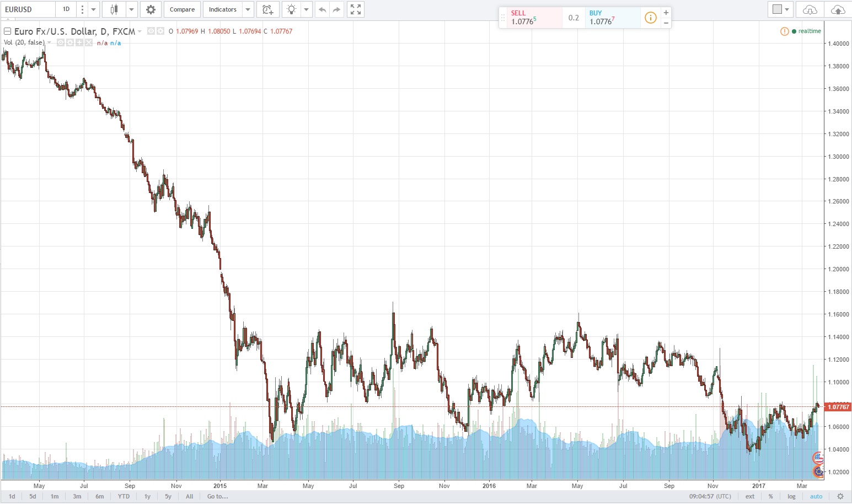Increase order quantity with plus button
Viewport: 852px width, 504px height.
tap(666, 13)
